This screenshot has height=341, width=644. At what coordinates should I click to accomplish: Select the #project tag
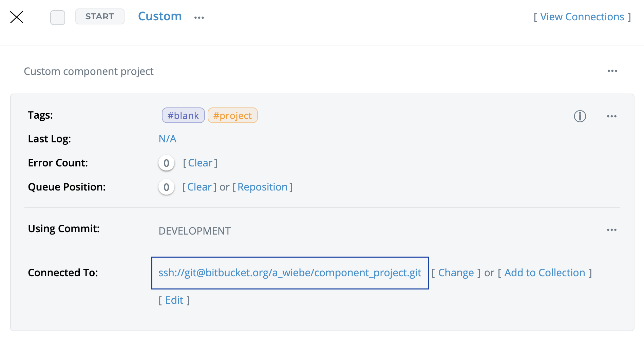(232, 115)
